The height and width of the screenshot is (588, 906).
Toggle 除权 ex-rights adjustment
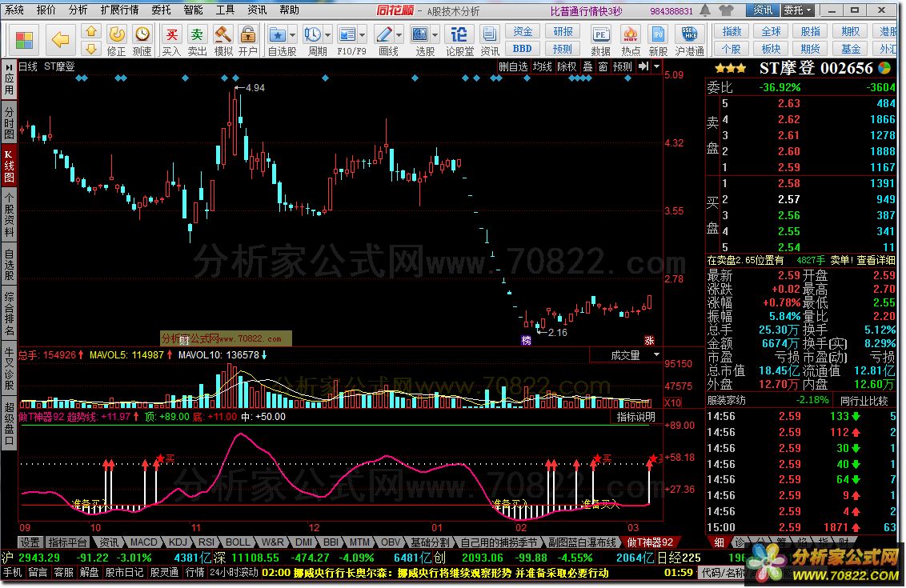tap(567, 67)
